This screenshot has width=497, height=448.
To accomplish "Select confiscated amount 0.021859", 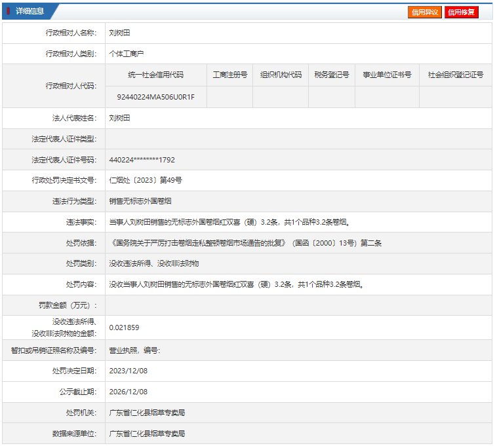I will (124, 327).
